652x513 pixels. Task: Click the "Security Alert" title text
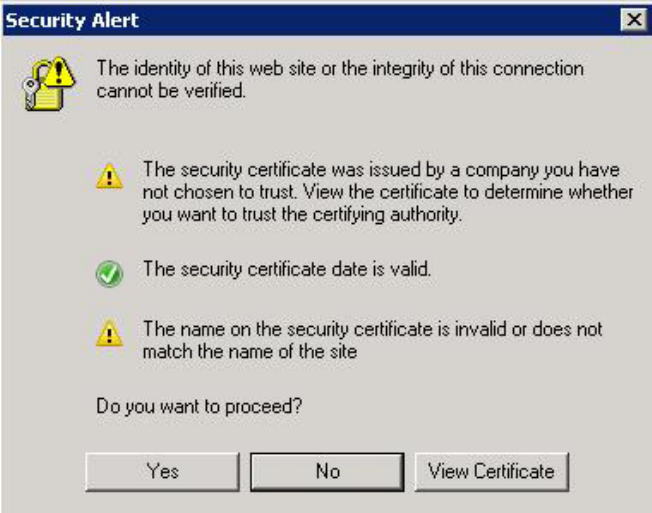[73, 19]
